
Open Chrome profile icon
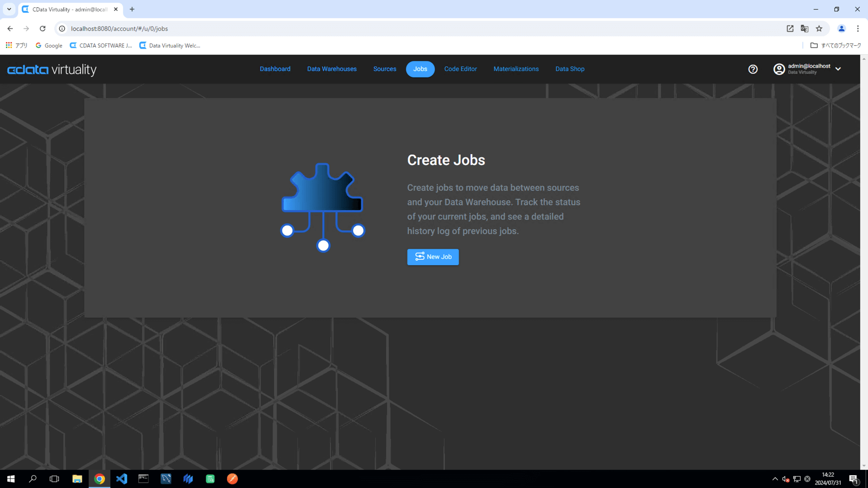point(841,28)
